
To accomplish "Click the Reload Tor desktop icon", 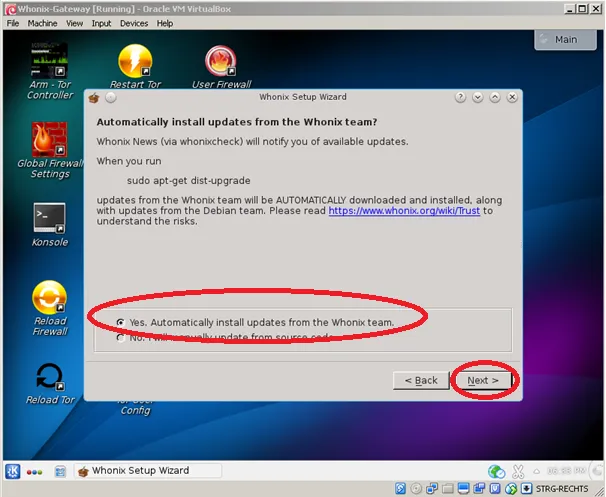I will pos(49,376).
